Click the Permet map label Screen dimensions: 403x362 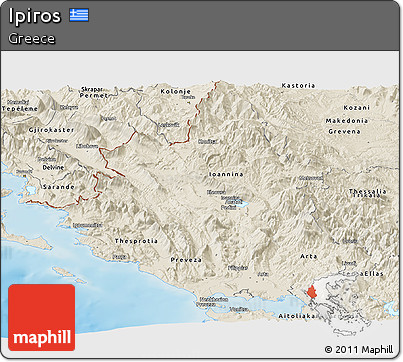tap(94, 95)
